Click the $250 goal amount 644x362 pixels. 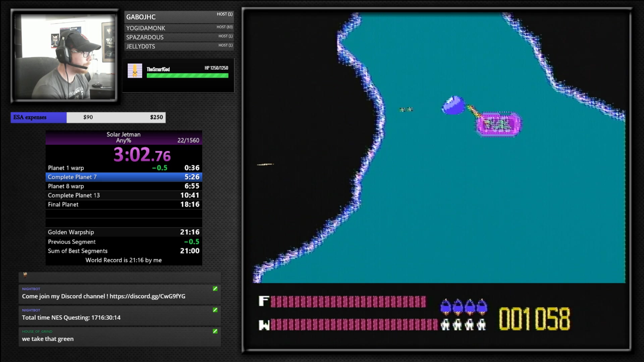point(156,117)
